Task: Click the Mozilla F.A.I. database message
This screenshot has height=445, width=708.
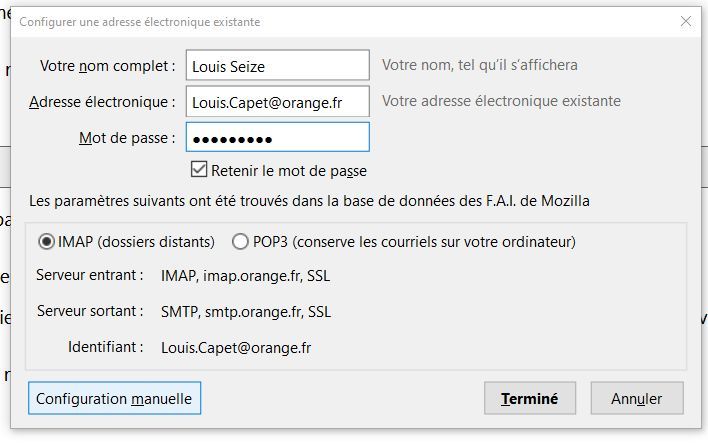Action: pyautogui.click(x=309, y=201)
